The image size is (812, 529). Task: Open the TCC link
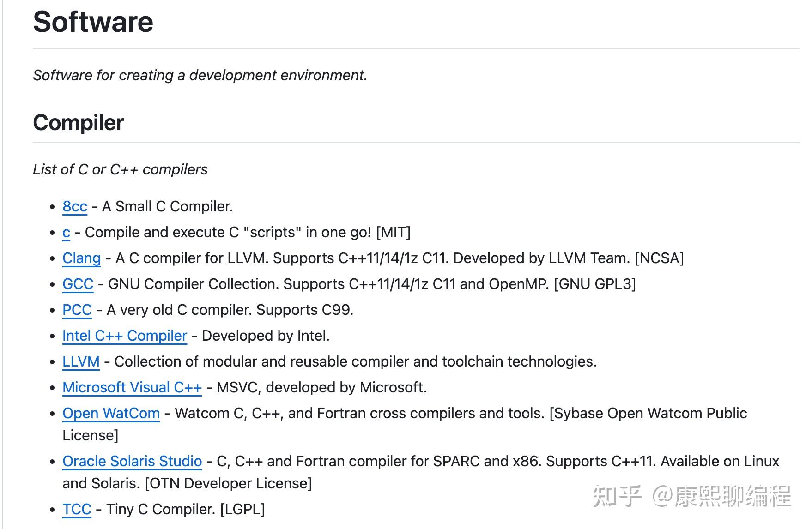pyautogui.click(x=77, y=509)
